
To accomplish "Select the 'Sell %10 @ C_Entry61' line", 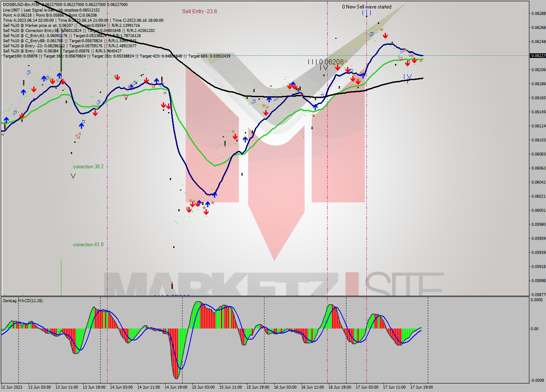I will 72,35.
